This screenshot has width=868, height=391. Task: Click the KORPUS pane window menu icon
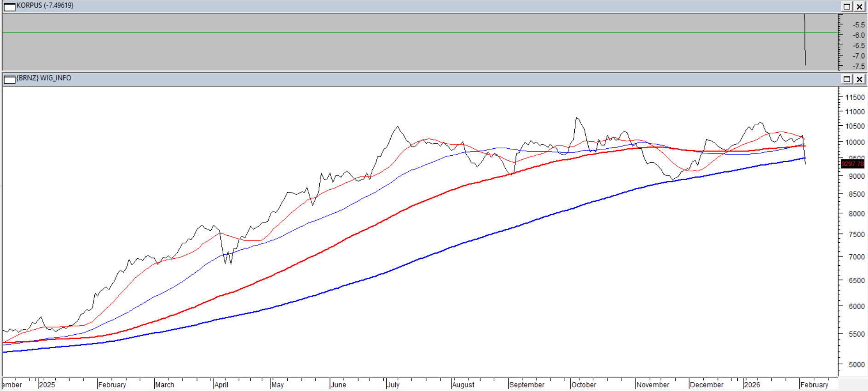point(9,6)
